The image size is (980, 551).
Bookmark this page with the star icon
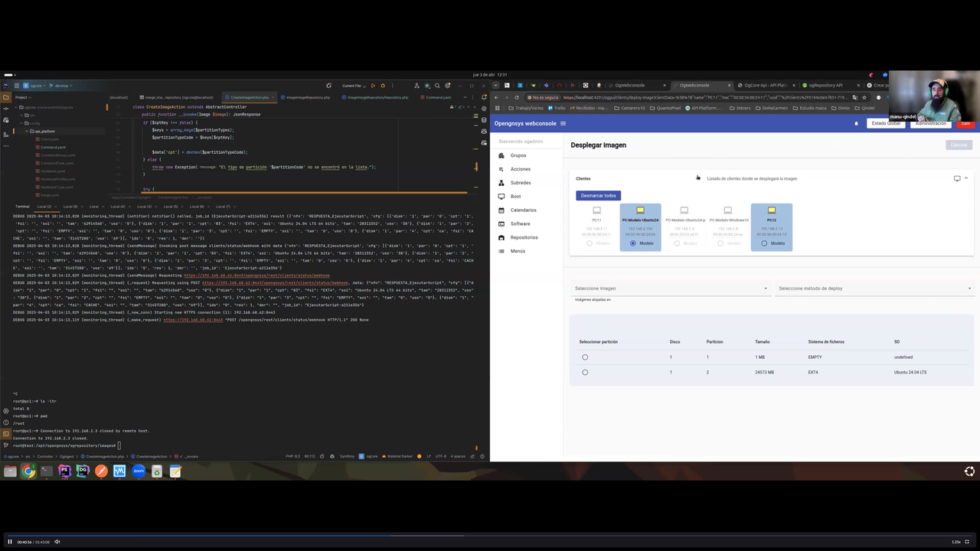click(864, 97)
